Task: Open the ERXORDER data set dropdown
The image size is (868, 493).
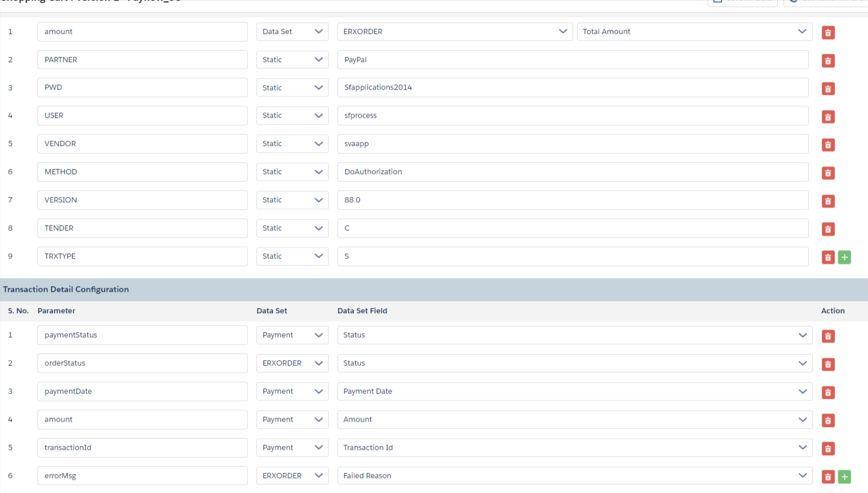Action: [x=455, y=32]
